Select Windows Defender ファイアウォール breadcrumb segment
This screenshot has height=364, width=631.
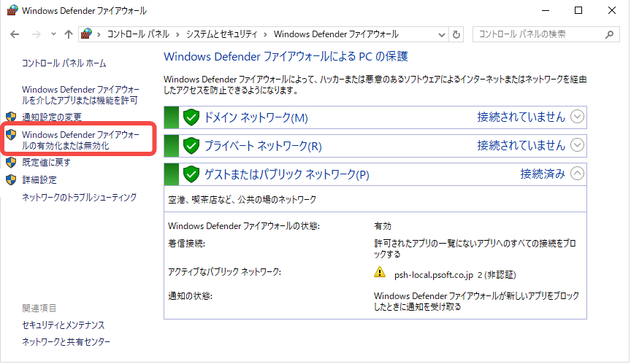(x=336, y=34)
